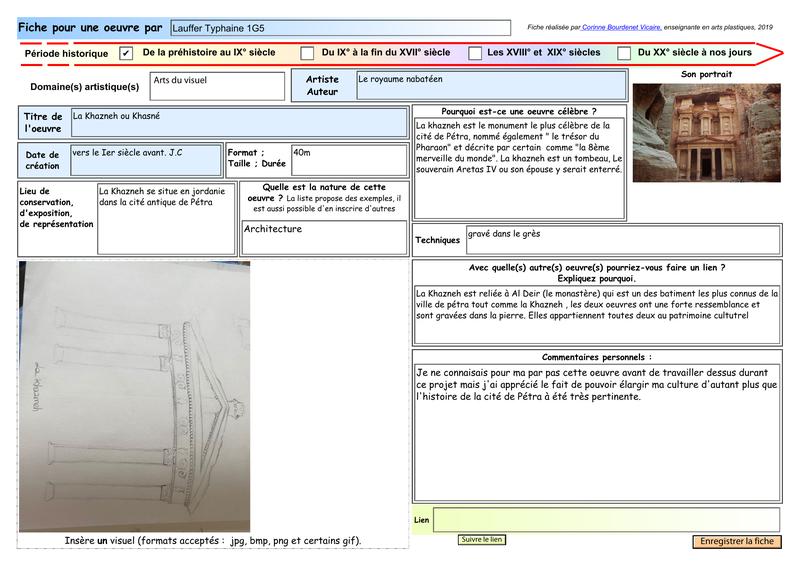Check the 'Du IX° à la fin du XVII° siècle' box
This screenshot has height=566, width=800.
[x=305, y=53]
